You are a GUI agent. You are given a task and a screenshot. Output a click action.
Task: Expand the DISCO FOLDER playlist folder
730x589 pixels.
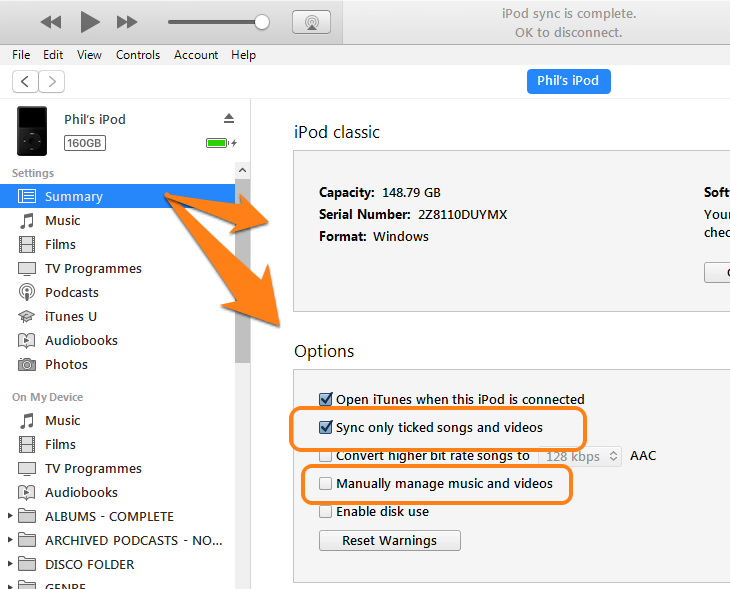(10, 564)
